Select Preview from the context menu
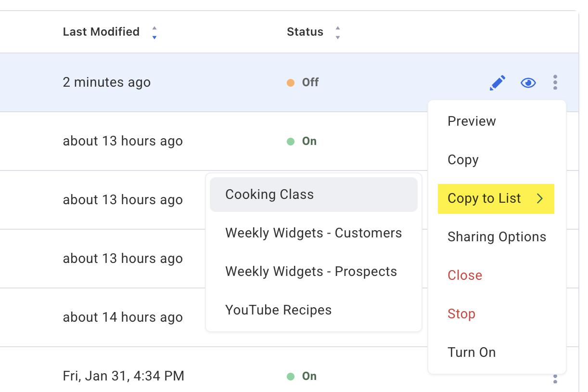This screenshot has width=588, height=392. 472,121
